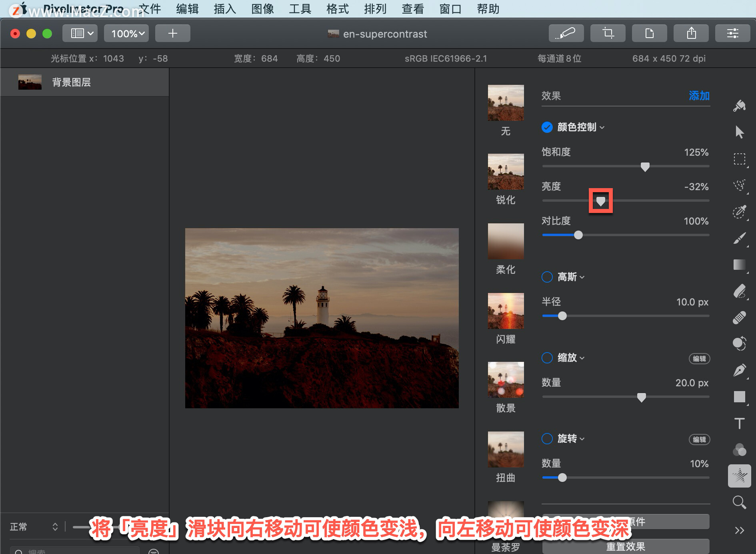Select the Pen tool in sidebar
Viewport: 756px width, 554px height.
pos(739,370)
